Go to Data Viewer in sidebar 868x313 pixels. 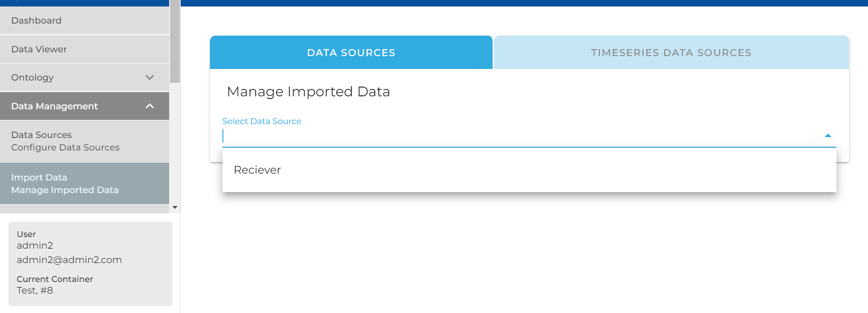pyautogui.click(x=39, y=49)
